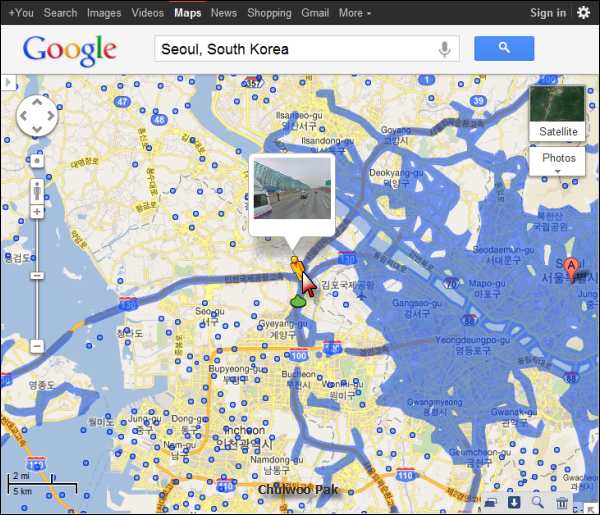This screenshot has width=600, height=515.
Task: Click the route 48 shield
Action: (159, 120)
